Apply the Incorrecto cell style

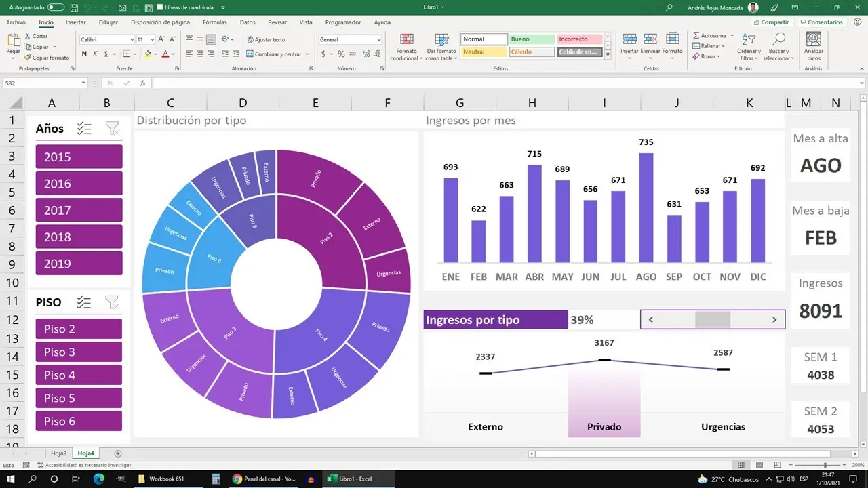pos(577,39)
